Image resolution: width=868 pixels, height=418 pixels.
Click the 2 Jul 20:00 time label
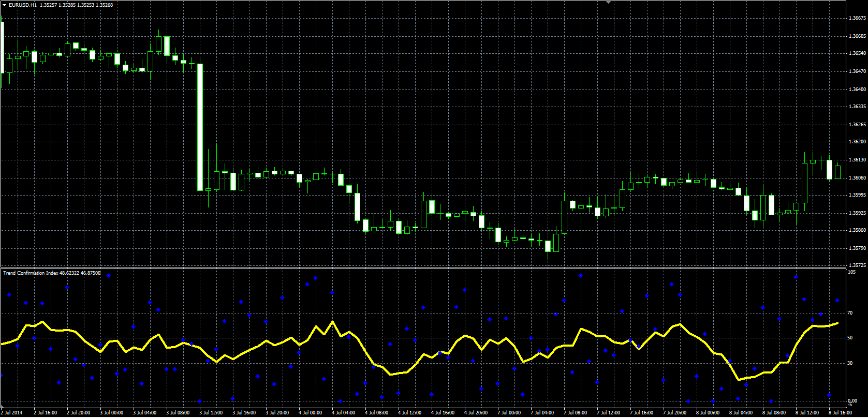pyautogui.click(x=79, y=413)
